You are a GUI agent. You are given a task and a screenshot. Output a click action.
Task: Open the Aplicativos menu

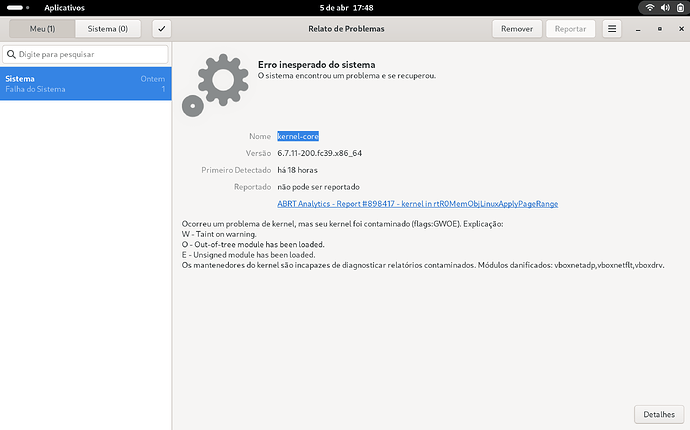point(64,7)
